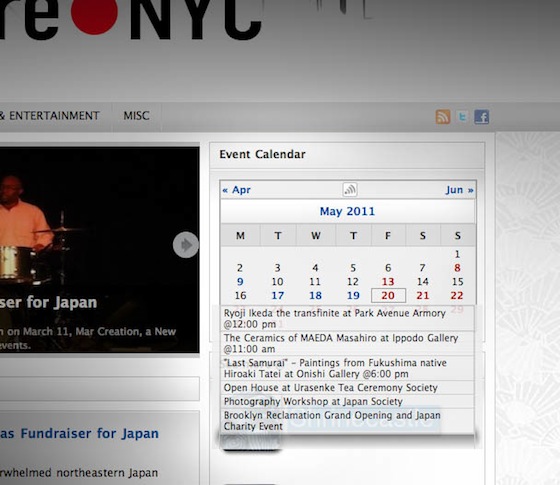Image resolution: width=560 pixels, height=485 pixels.
Task: Click day 1 in calendar
Action: (457, 254)
